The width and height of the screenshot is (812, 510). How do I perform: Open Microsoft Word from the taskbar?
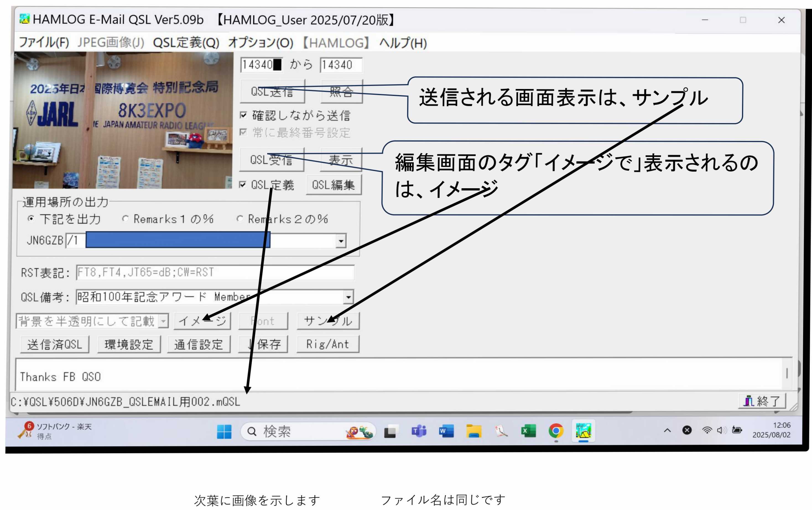click(x=446, y=431)
